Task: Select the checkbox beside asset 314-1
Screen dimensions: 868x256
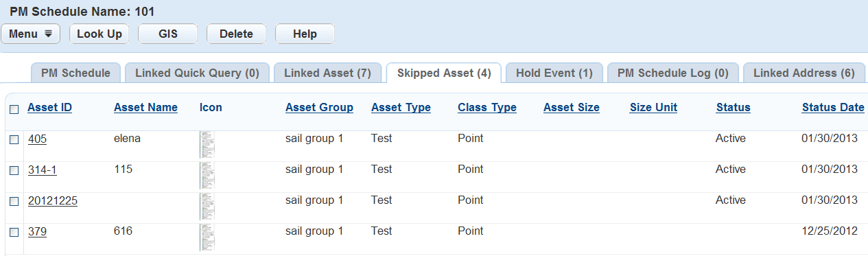Action: [x=14, y=170]
